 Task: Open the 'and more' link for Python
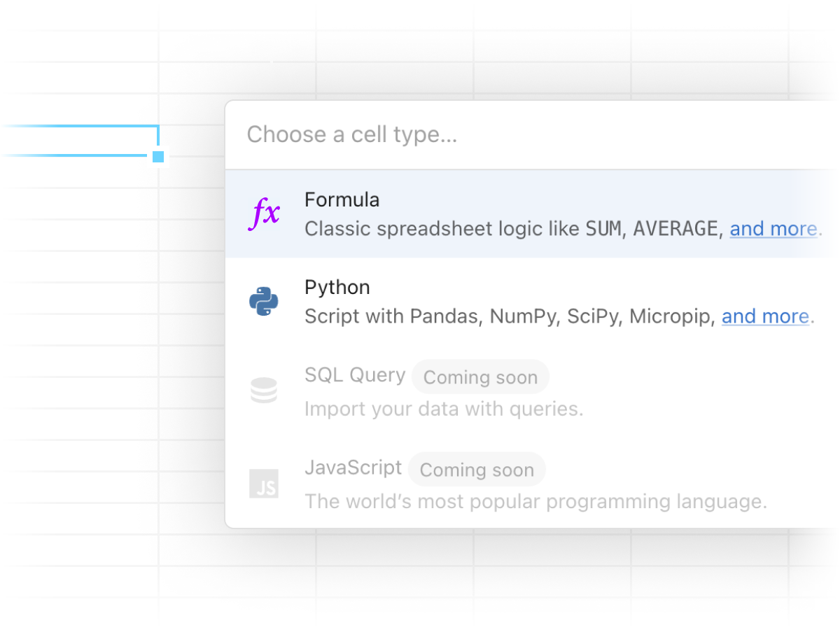[765, 316]
